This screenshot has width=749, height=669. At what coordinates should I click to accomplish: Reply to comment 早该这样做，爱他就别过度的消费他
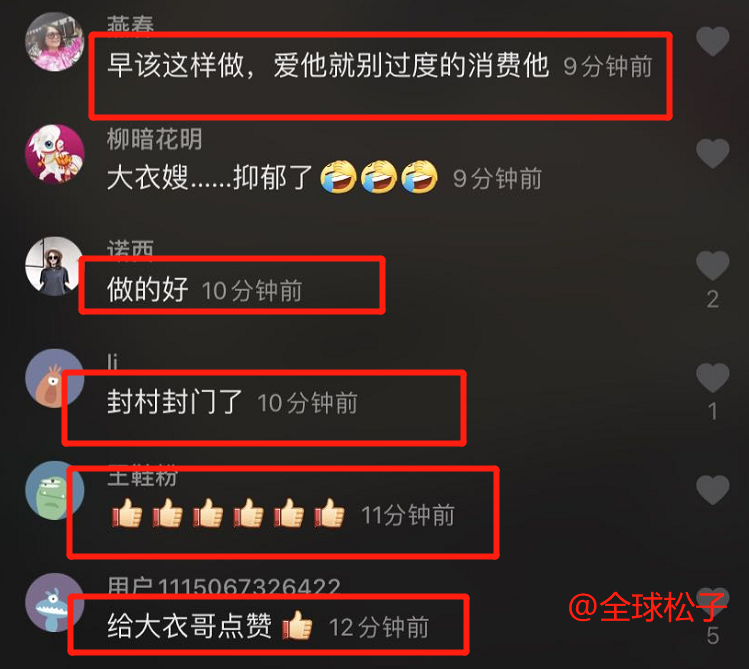[x=328, y=65]
